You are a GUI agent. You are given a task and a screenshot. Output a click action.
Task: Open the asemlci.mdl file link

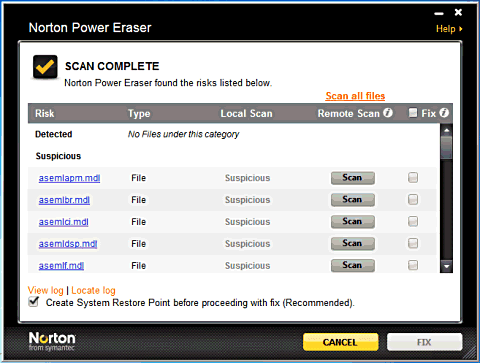pyautogui.click(x=63, y=222)
